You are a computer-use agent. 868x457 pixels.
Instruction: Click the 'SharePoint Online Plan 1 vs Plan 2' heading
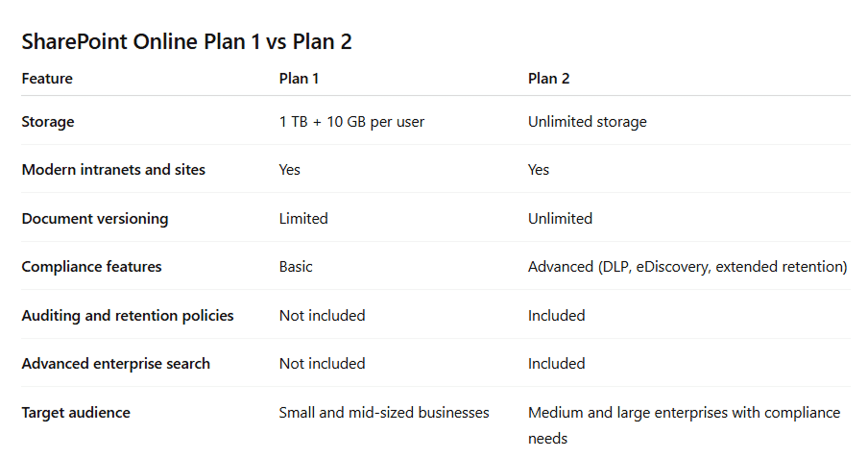(x=193, y=42)
